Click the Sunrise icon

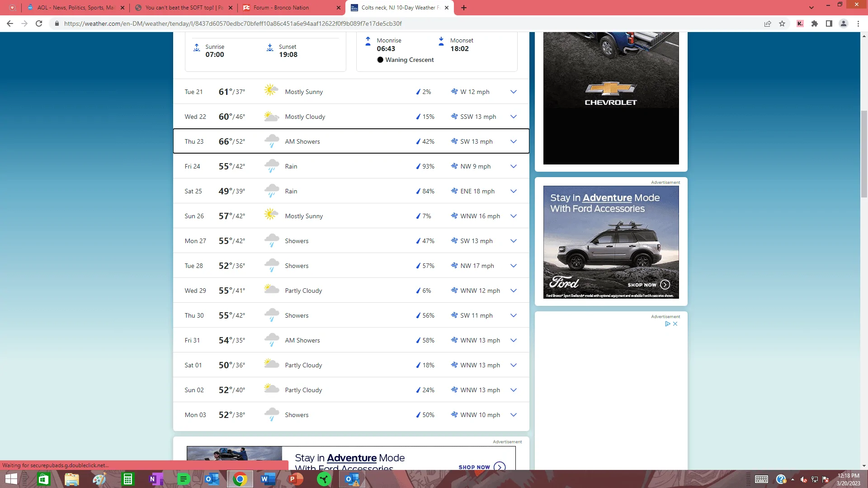[x=197, y=47]
